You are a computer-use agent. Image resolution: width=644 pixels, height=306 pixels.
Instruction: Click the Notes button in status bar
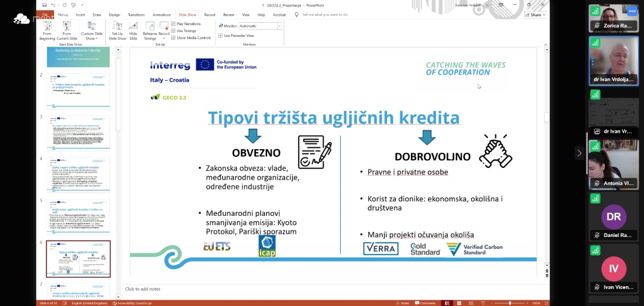pyautogui.click(x=403, y=303)
